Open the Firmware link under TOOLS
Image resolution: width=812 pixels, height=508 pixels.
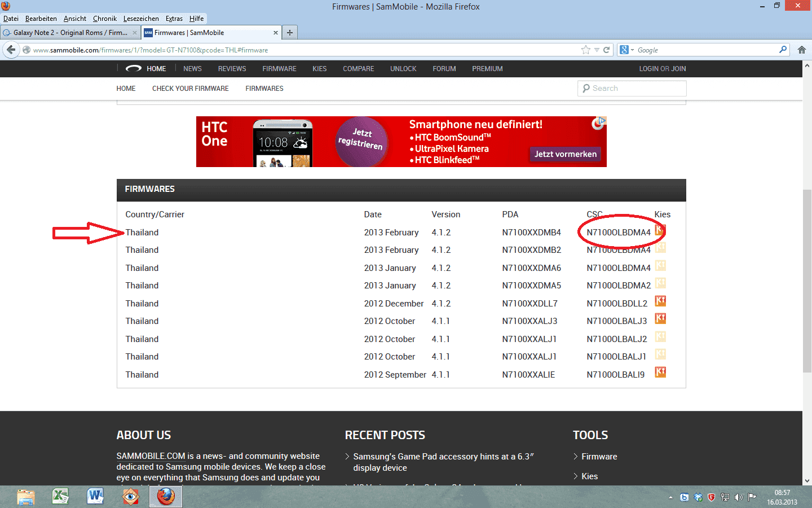(x=599, y=457)
